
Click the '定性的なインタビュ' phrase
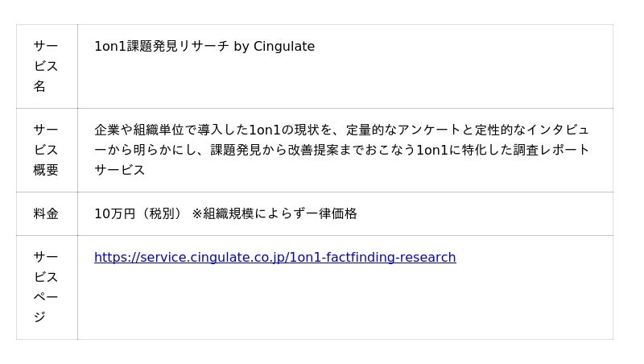[x=532, y=130]
